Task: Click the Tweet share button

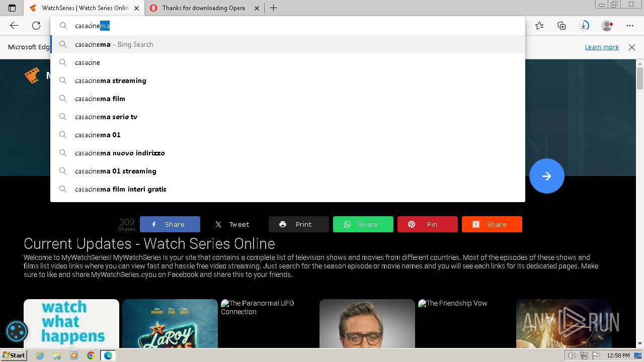Action: (233, 224)
